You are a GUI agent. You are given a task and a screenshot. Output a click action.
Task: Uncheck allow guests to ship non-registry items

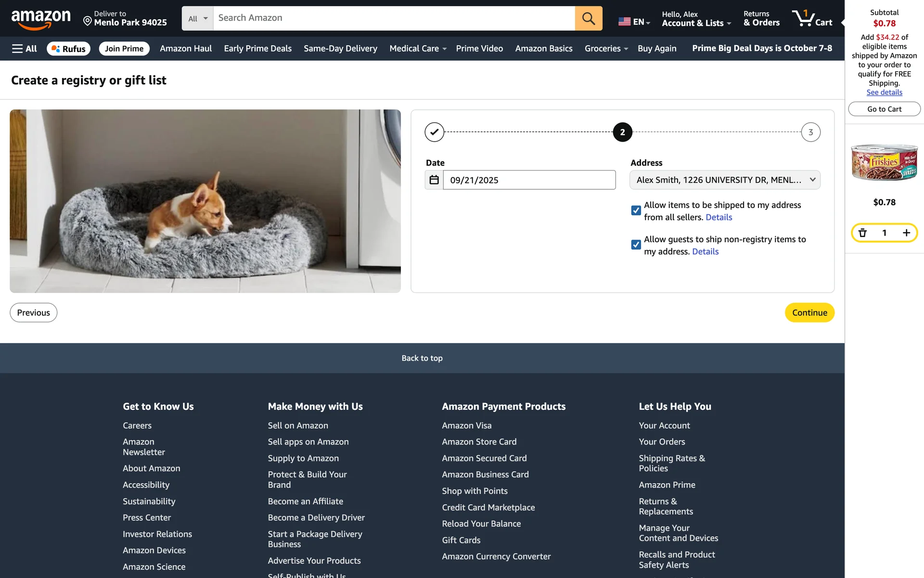pyautogui.click(x=636, y=245)
